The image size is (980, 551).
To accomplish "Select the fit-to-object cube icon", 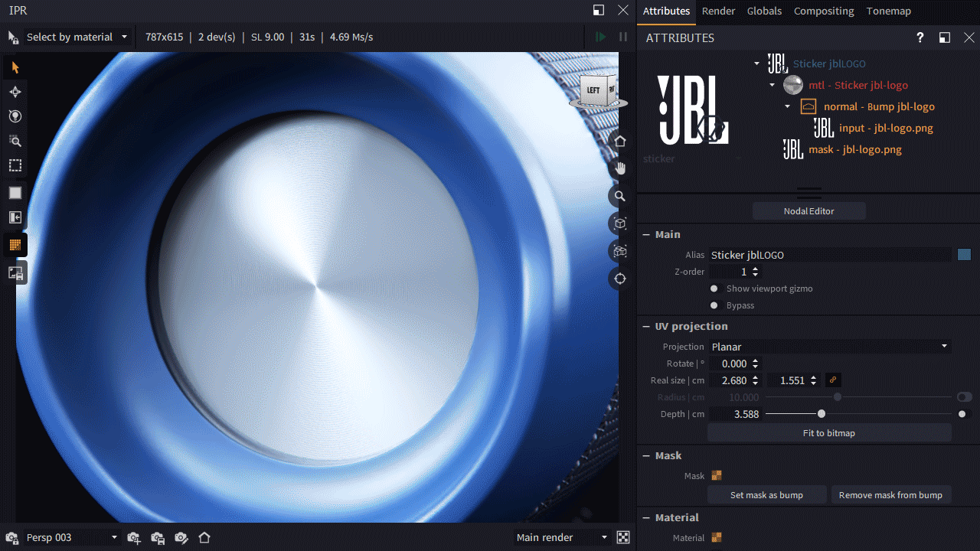I will pyautogui.click(x=619, y=223).
